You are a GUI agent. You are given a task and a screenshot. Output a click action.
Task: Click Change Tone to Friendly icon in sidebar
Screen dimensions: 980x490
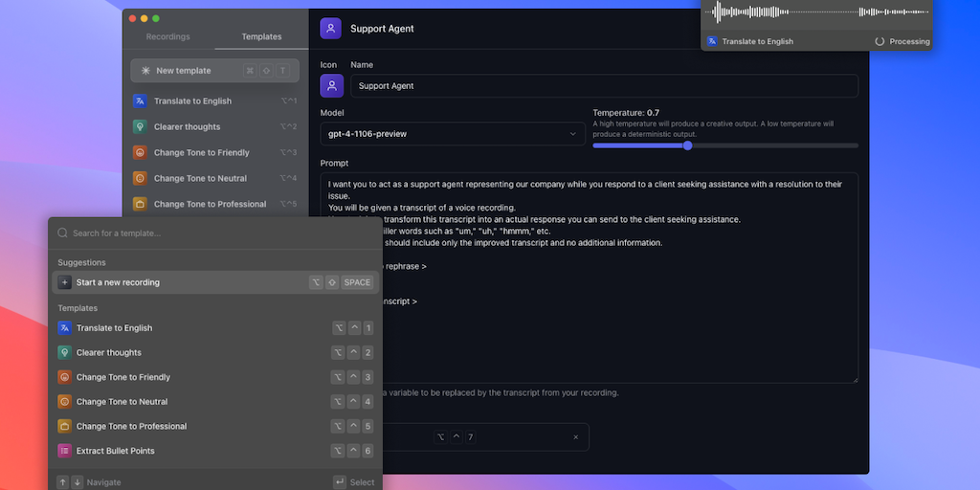tap(140, 152)
